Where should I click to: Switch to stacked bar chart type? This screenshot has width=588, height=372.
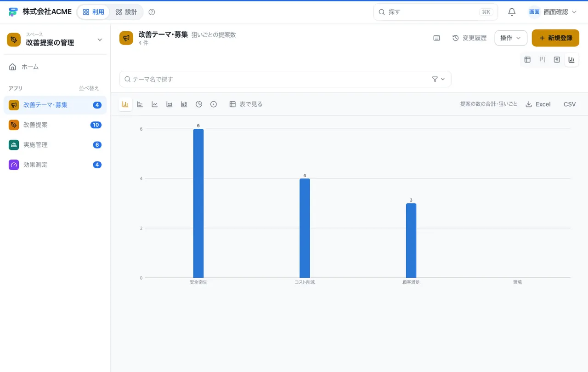(x=184, y=104)
